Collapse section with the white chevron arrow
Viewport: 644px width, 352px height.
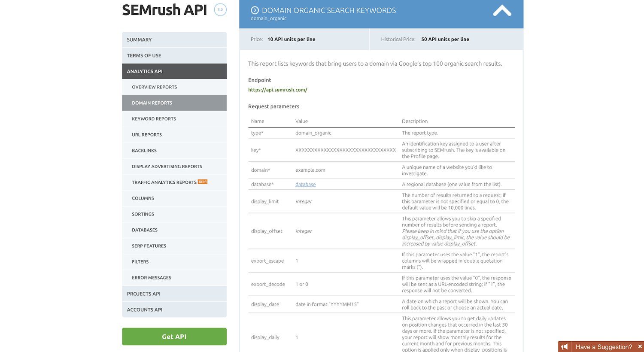pyautogui.click(x=502, y=11)
